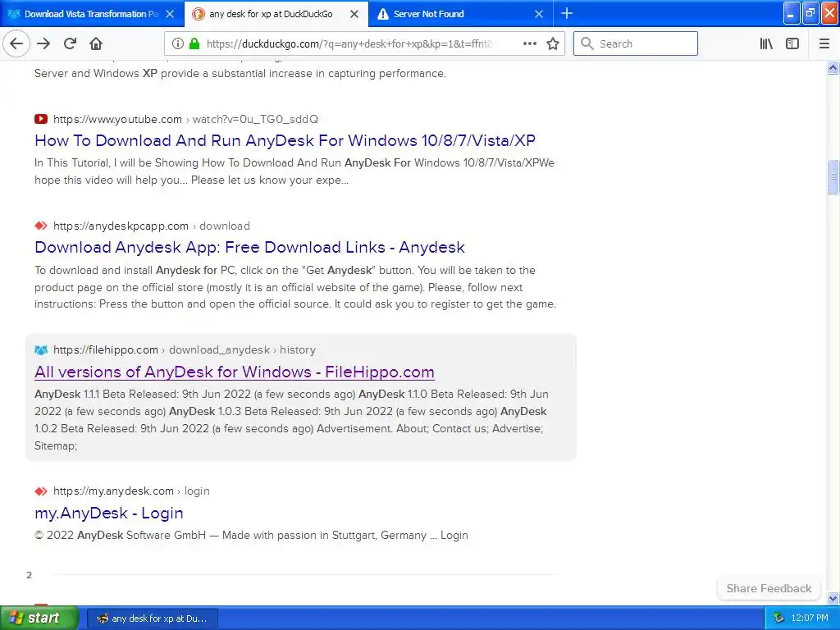This screenshot has height=630, width=840.
Task: Open How To Download And Run AnyDesk link
Action: [x=285, y=140]
